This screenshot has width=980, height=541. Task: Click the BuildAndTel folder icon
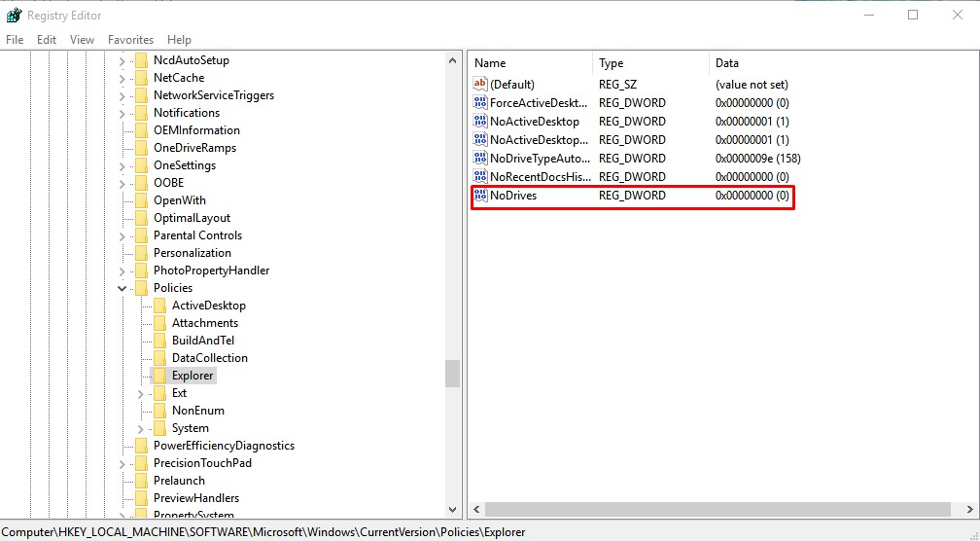[x=160, y=341]
